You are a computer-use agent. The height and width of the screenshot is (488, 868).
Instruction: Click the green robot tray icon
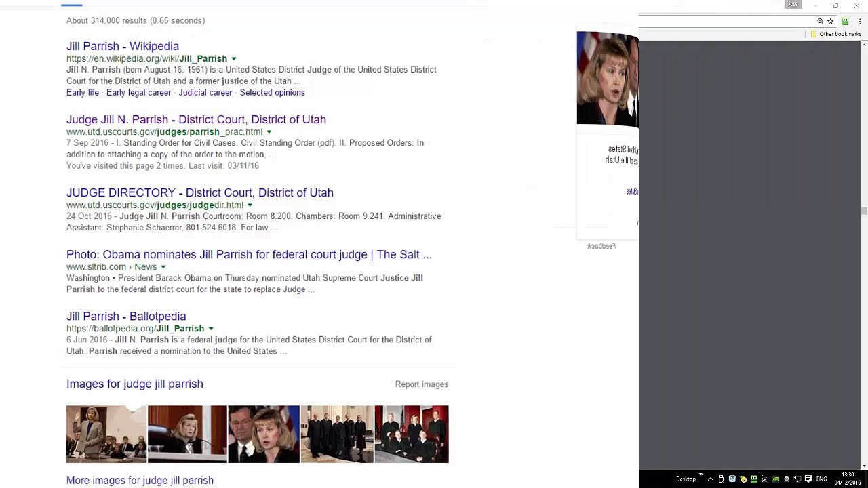(x=754, y=479)
